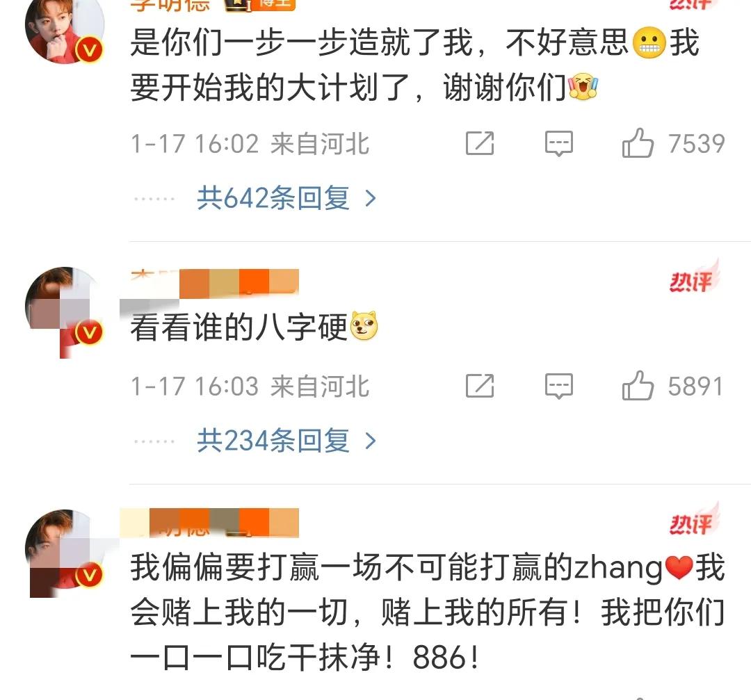Image resolution: width=751 pixels, height=700 pixels.
Task: Open the second commenter's pixelated avatar
Action: click(x=65, y=311)
